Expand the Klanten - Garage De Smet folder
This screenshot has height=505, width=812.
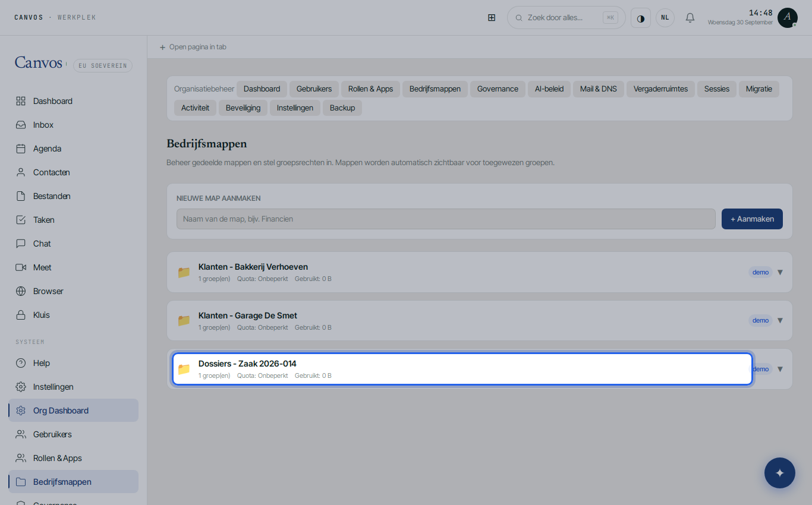780,320
